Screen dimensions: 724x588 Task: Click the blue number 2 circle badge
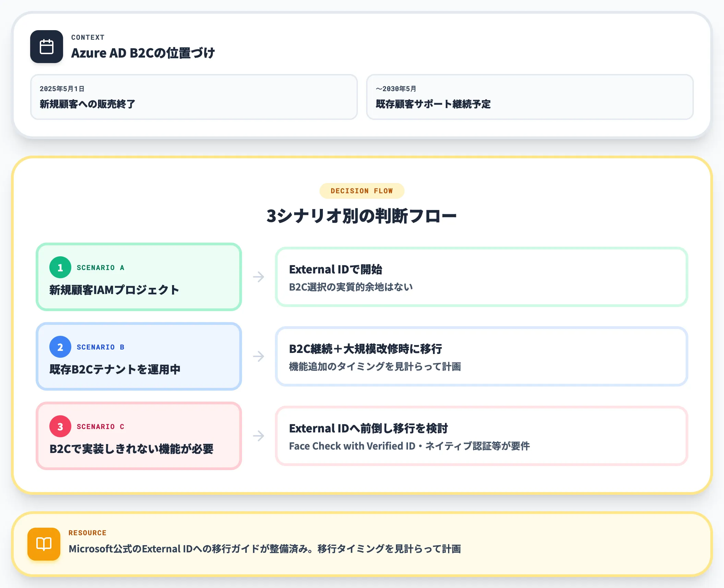tap(60, 347)
